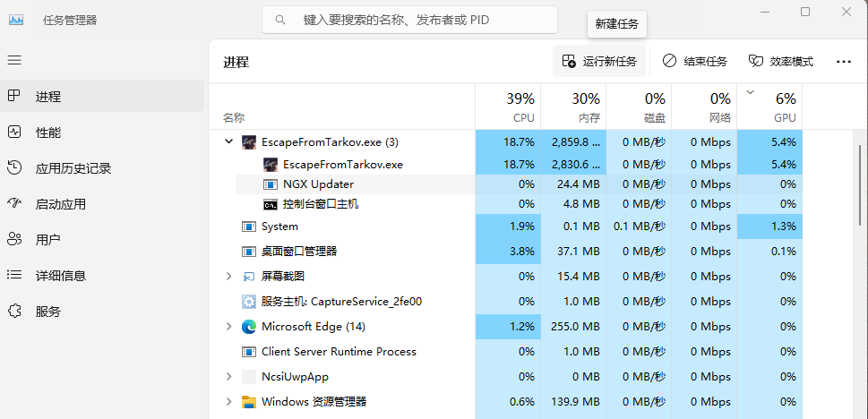
Task: Expand the 屏幕截图 process group
Action: click(x=228, y=276)
